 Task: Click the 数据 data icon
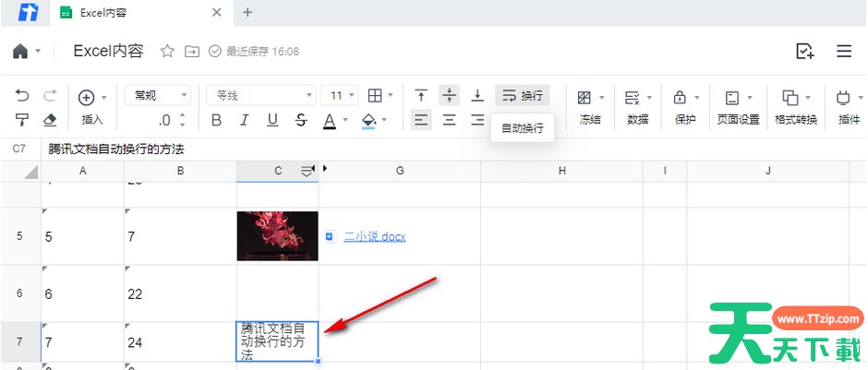pos(633,98)
